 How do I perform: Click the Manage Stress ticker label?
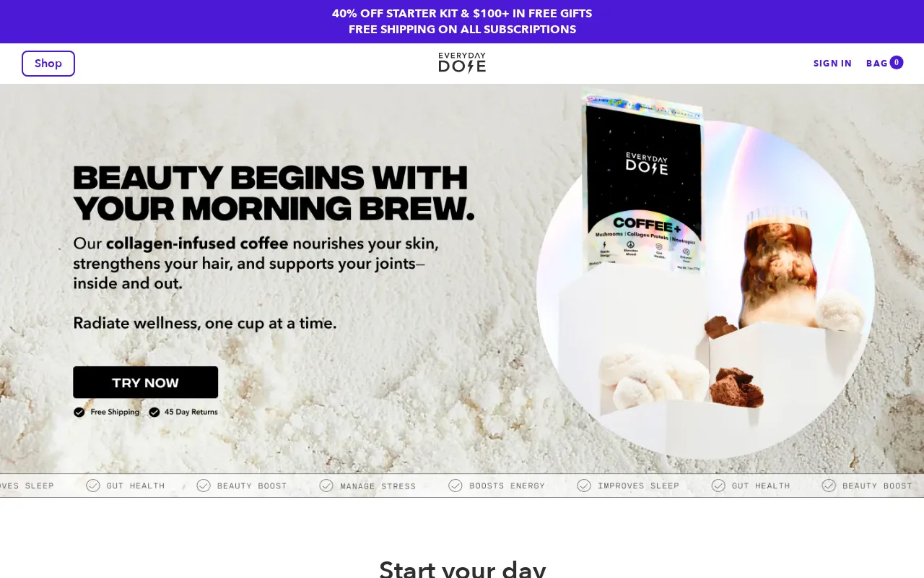click(378, 486)
